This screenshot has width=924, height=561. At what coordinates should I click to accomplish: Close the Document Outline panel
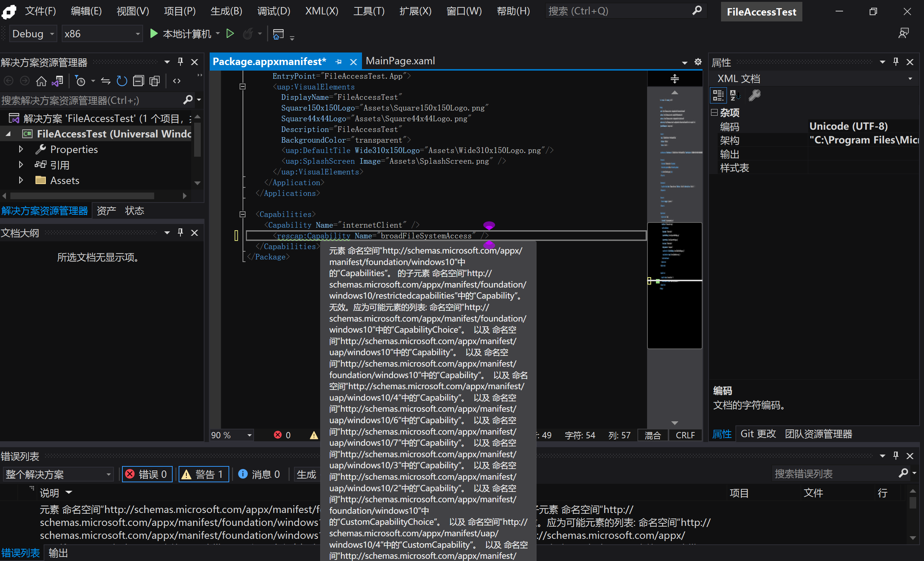(194, 233)
